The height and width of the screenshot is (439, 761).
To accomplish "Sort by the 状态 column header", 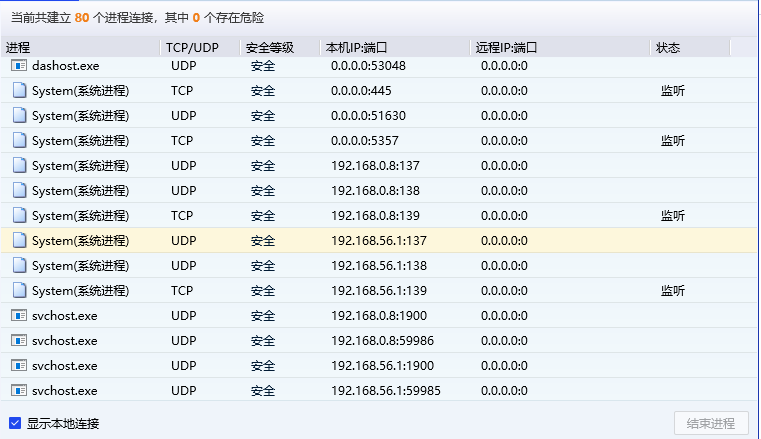I will 690,47.
